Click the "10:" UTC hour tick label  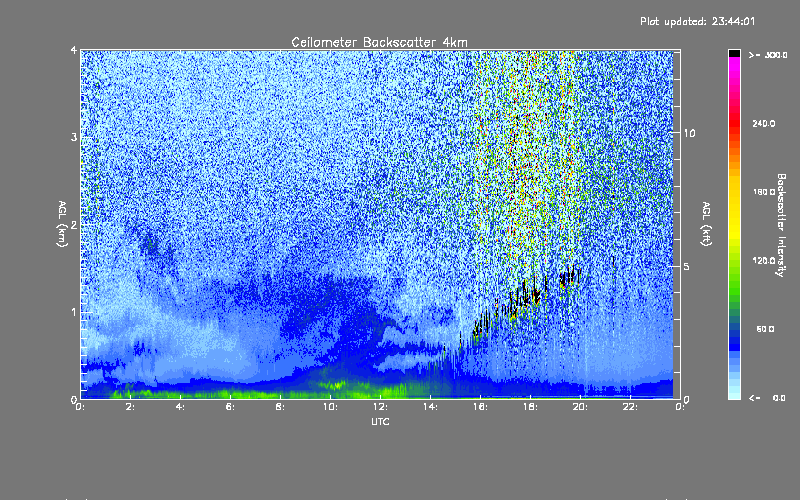point(330,407)
